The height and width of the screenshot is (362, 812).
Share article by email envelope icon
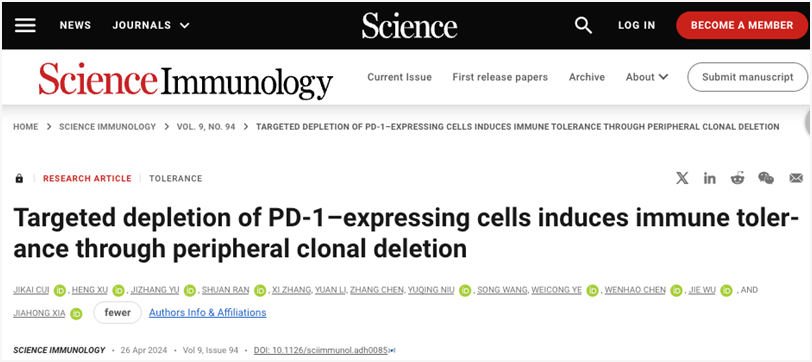tap(796, 179)
